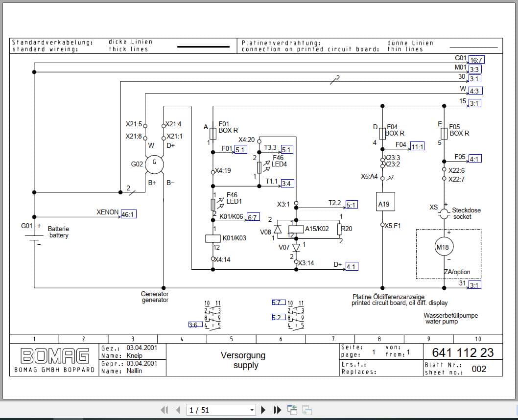Click the R20 resistor label
The height and width of the screenshot is (420, 518).
(x=347, y=229)
